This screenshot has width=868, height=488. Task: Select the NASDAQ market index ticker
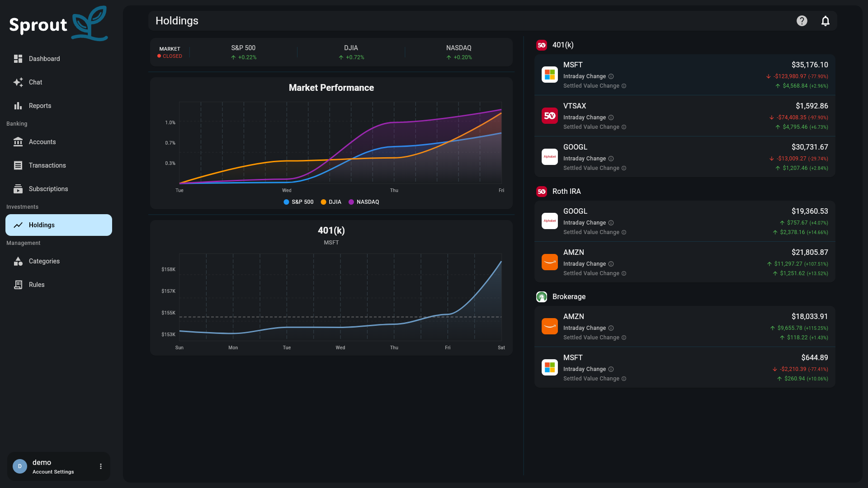459,52
